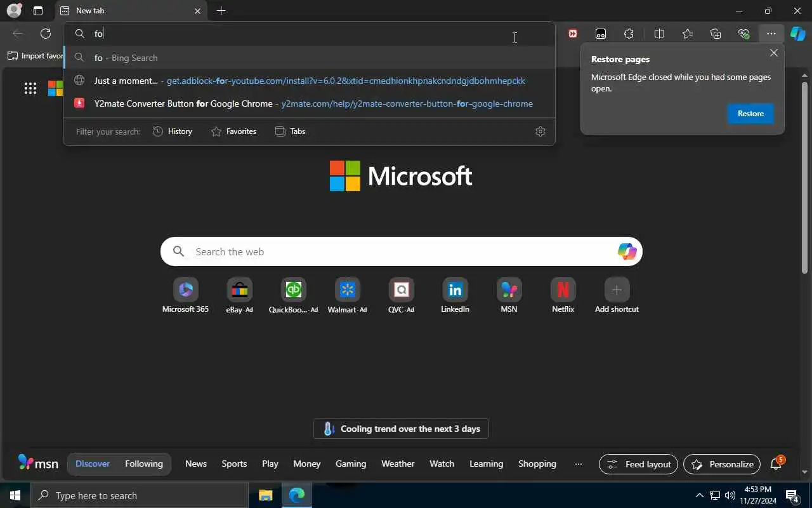Open the notifications bell
Screen dimensions: 812x508
(x=776, y=464)
